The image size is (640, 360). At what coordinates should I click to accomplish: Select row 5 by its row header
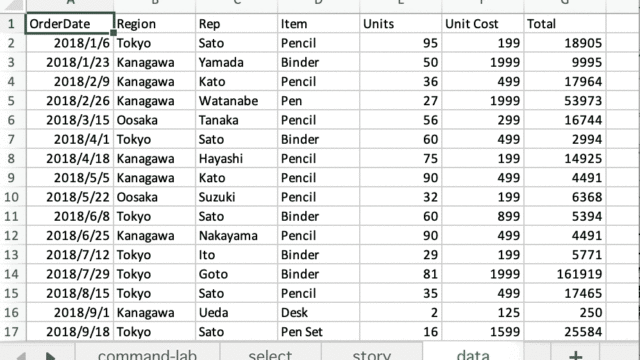point(11,101)
